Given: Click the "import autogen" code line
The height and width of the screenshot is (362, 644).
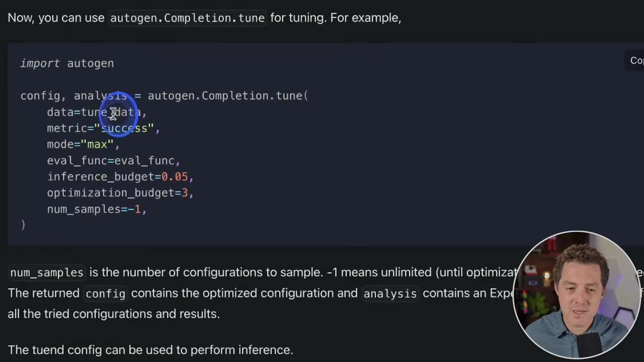Looking at the screenshot, I should coord(67,64).
